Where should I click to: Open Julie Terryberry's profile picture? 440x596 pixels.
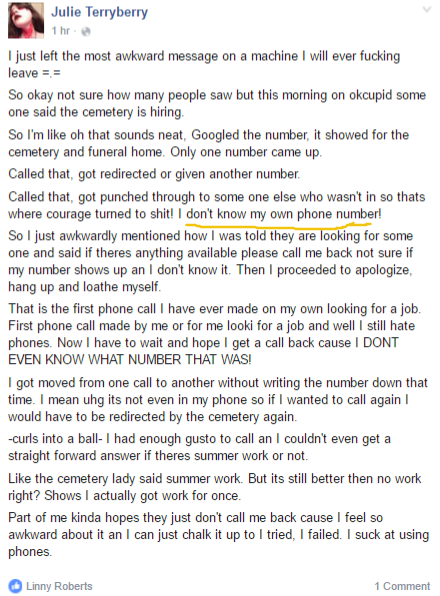(26, 20)
